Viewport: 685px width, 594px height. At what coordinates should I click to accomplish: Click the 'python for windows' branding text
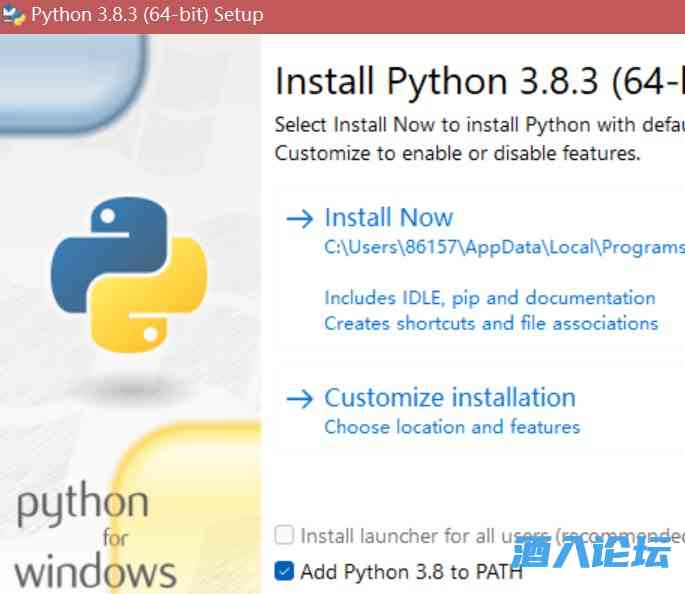tap(95, 536)
